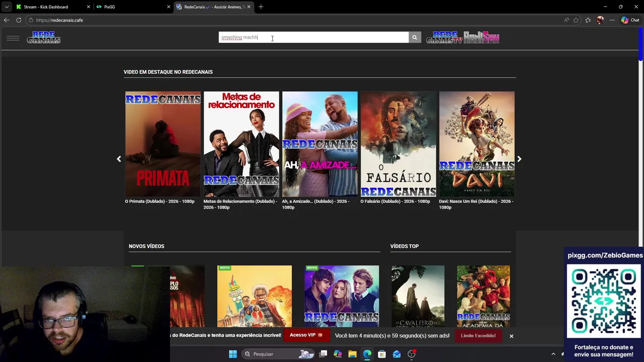Viewport: 644px width, 362px height.
Task: Open 'Davi: Nasce Um Rei (Dublado)' title link
Action: (476, 204)
